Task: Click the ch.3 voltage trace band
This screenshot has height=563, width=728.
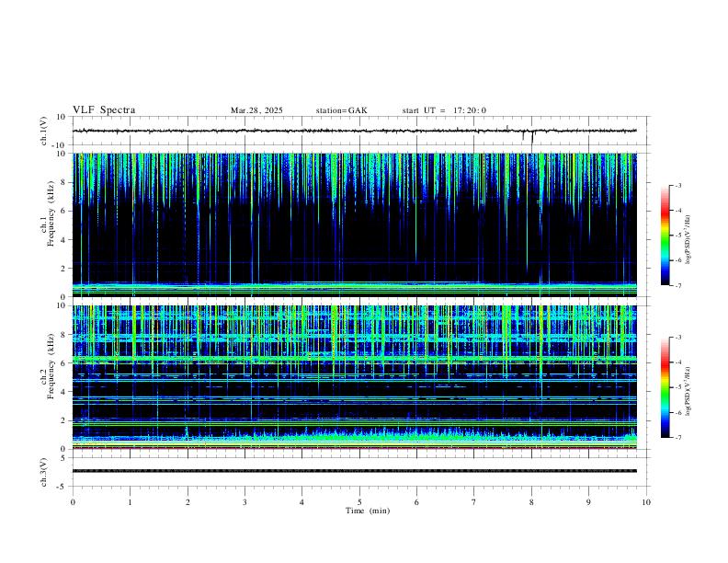Action: coord(355,471)
